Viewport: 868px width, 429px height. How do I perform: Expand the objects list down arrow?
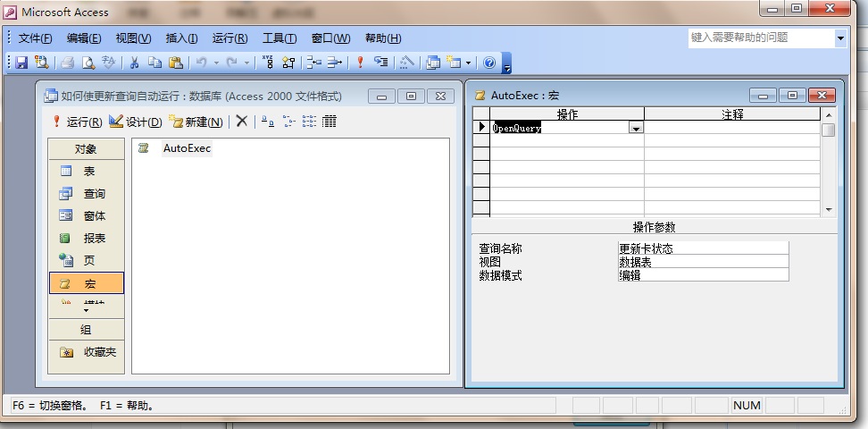pos(87,311)
